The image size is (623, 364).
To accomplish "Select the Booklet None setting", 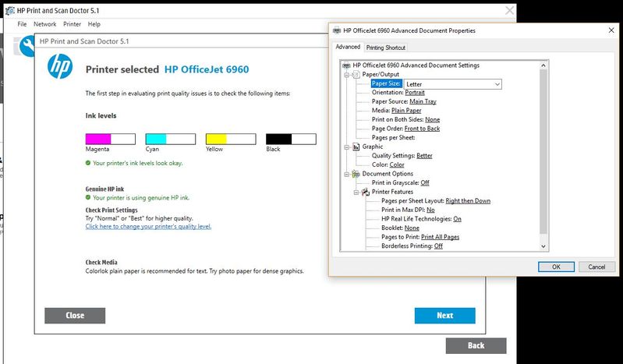I will tap(400, 228).
